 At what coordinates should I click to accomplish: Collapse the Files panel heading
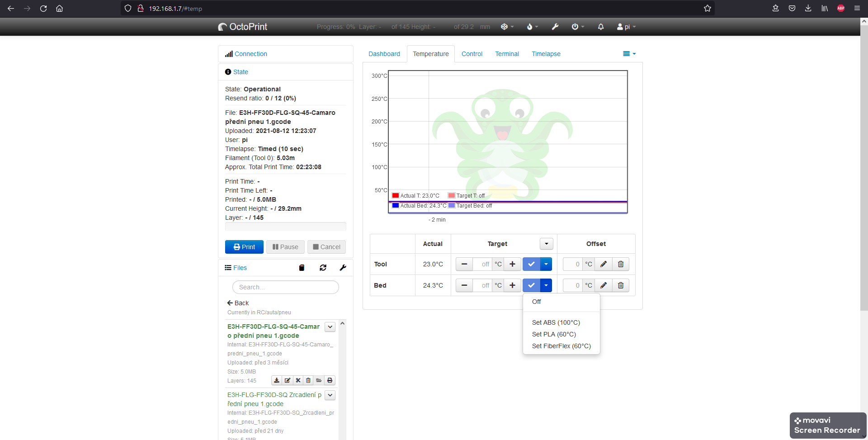240,268
